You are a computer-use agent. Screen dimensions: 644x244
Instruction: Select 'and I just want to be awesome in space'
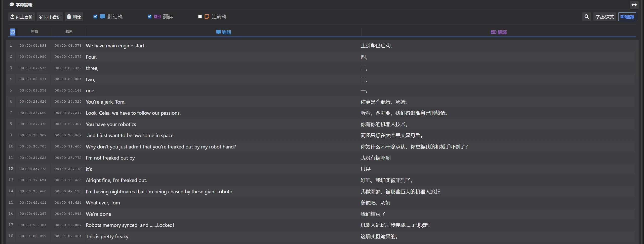tap(130, 135)
